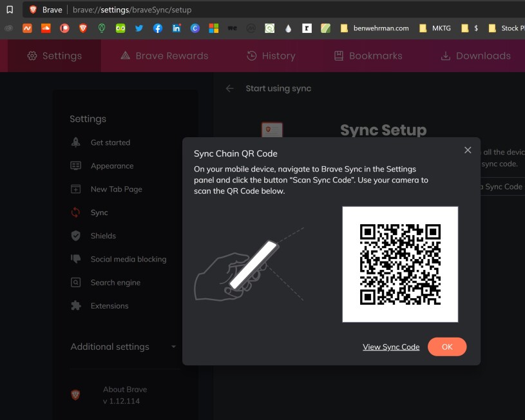Open the LinkedIn bookmark
This screenshot has width=525, height=420.
tap(177, 28)
